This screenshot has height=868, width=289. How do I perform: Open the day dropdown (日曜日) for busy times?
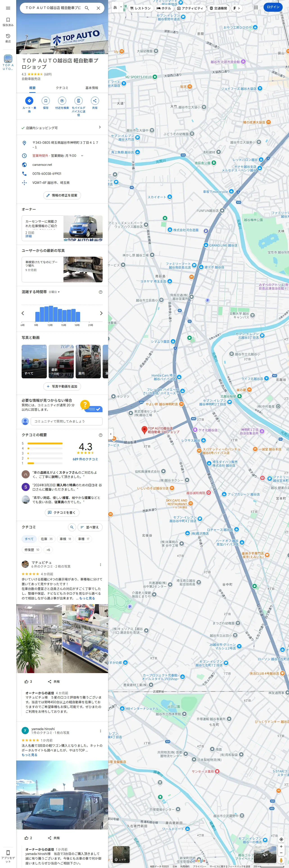click(54, 292)
